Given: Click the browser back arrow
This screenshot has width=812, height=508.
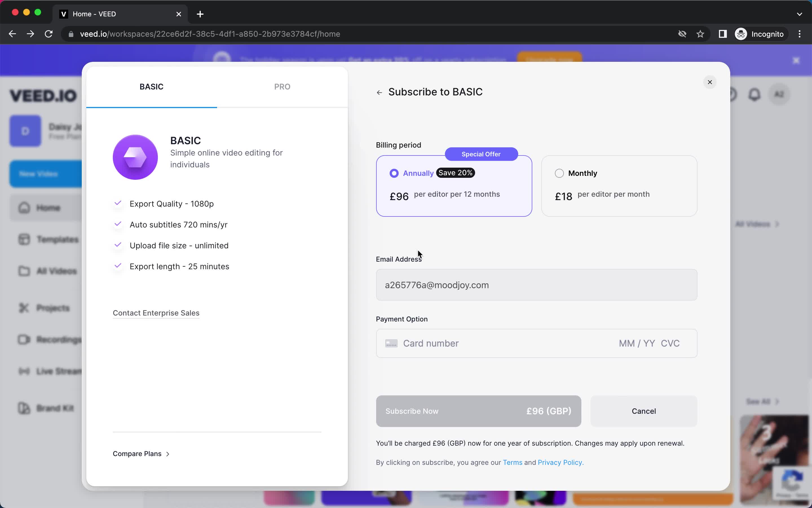Looking at the screenshot, I should point(12,34).
